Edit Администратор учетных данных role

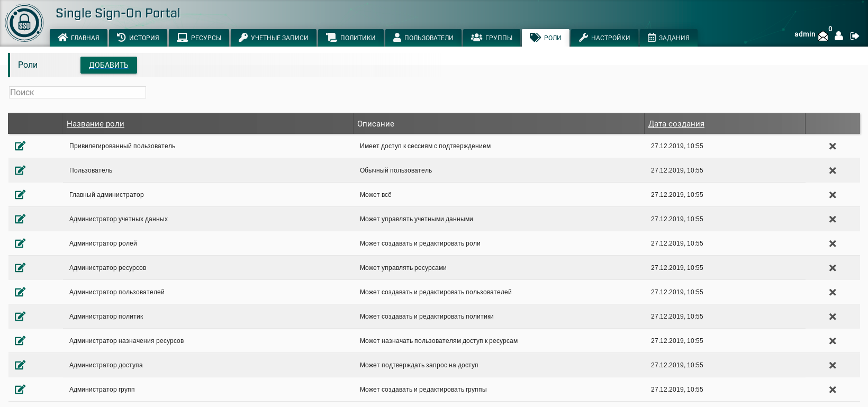(20, 219)
